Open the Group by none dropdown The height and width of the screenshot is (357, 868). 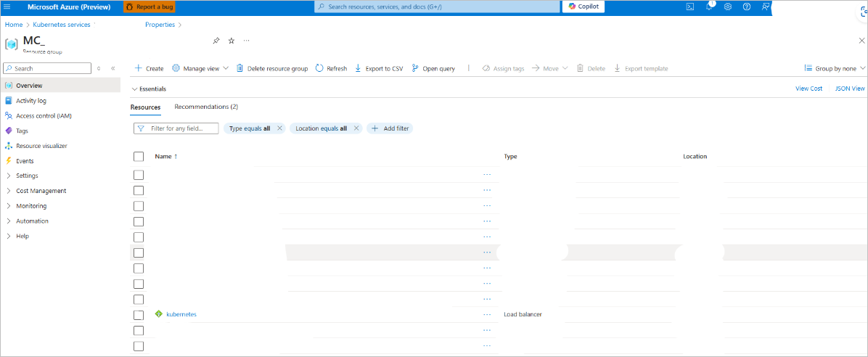coord(835,69)
